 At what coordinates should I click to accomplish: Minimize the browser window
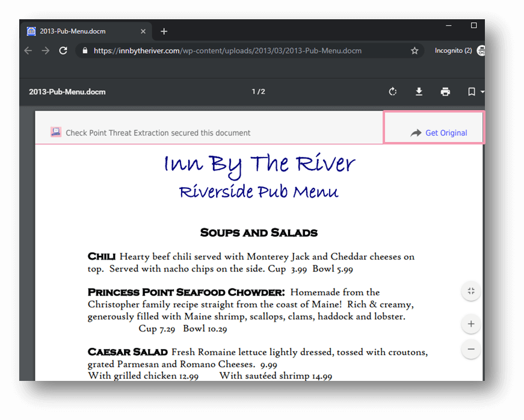448,25
